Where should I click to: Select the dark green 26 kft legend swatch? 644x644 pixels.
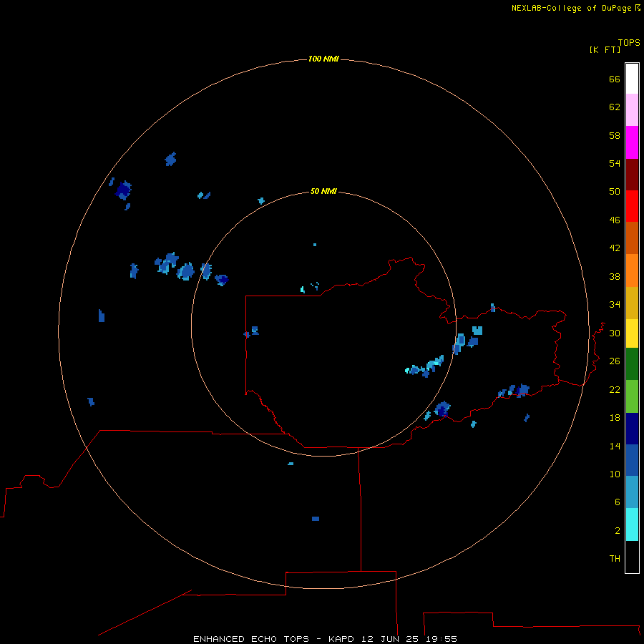tap(632, 364)
